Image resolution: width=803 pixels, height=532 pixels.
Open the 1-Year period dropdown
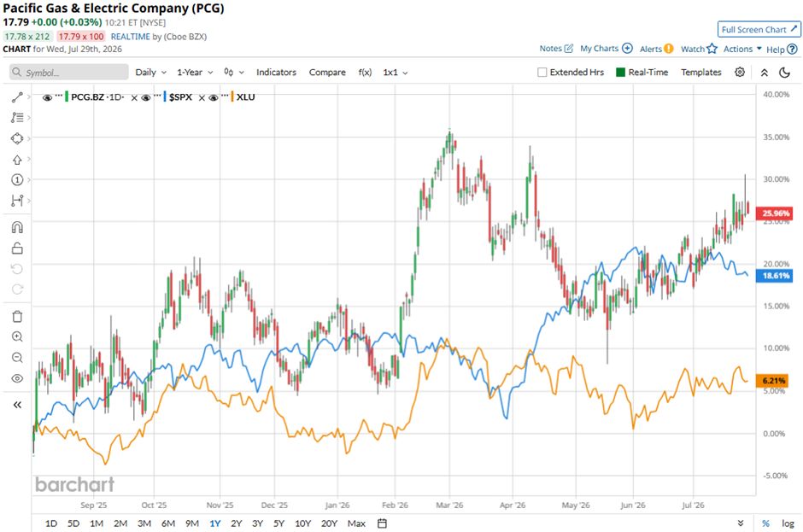point(195,73)
